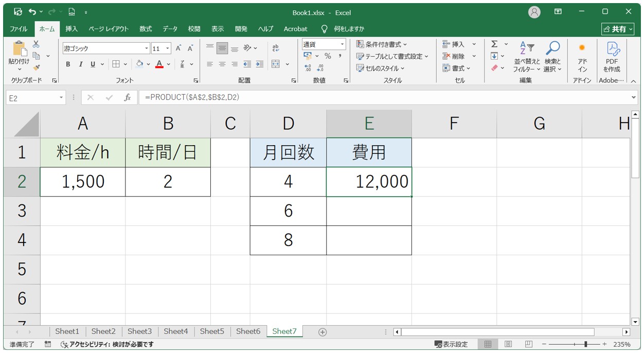Click 表示設定 in status bar
Viewport: 644px width, 353px height.
[x=451, y=344]
